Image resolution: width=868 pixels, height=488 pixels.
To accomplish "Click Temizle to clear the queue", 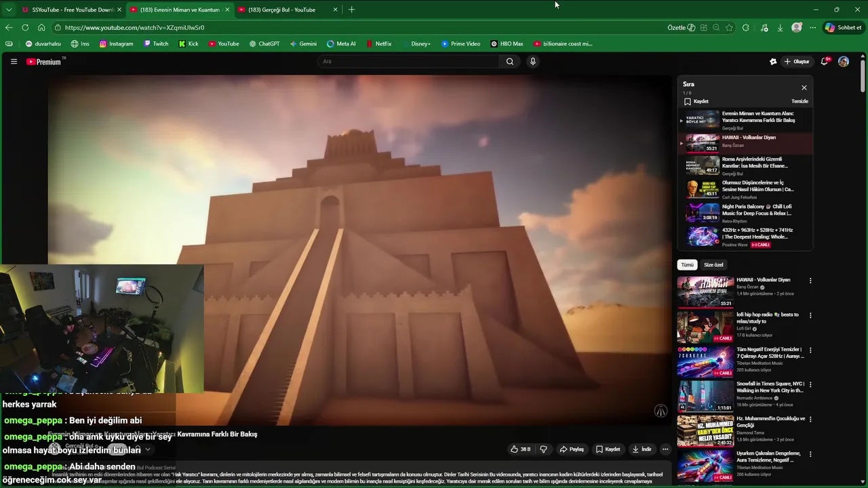I will coord(800,102).
